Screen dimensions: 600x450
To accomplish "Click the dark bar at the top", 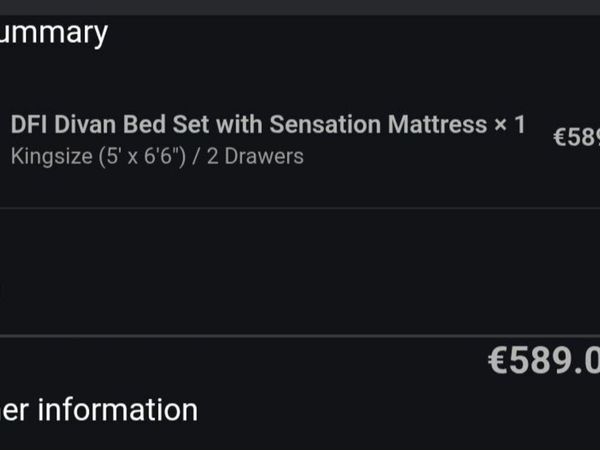I will coord(300,6).
